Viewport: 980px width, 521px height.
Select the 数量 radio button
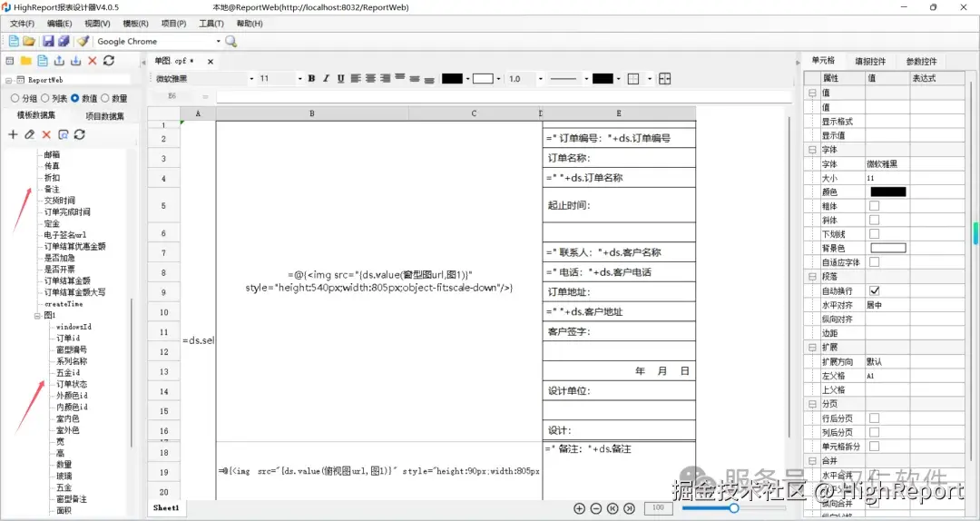click(x=105, y=98)
